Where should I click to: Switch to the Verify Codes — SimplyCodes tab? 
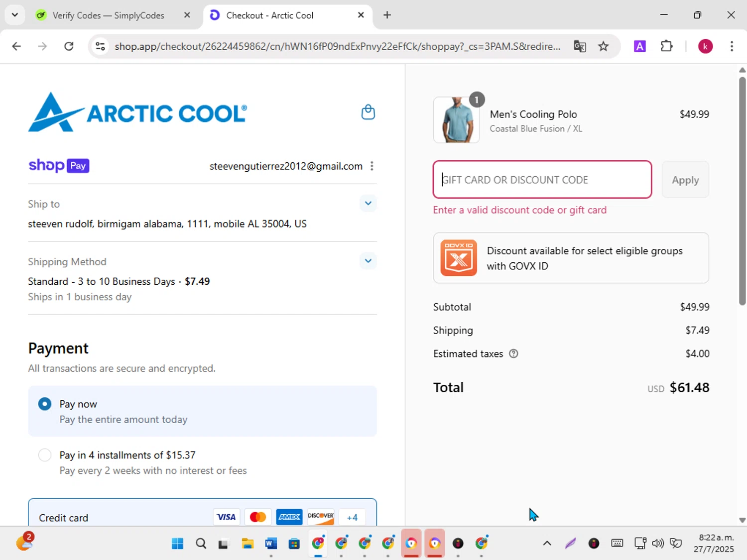(x=109, y=15)
